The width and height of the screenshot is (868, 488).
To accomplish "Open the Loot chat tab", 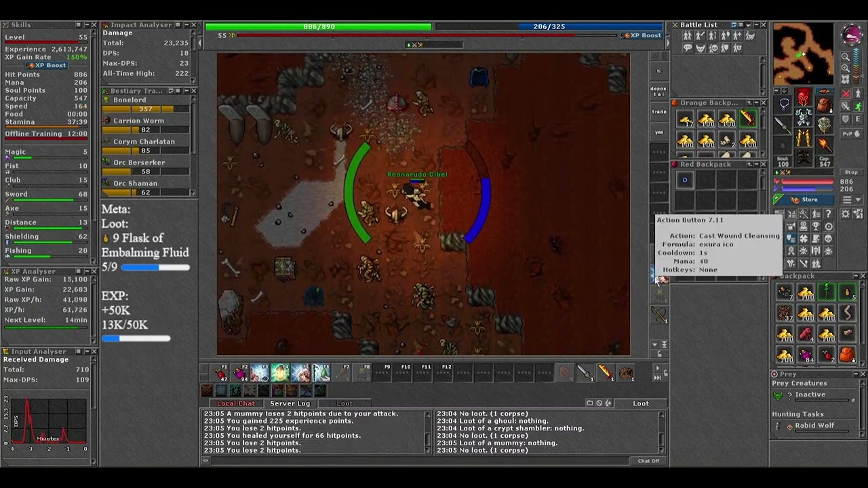I will click(x=344, y=403).
